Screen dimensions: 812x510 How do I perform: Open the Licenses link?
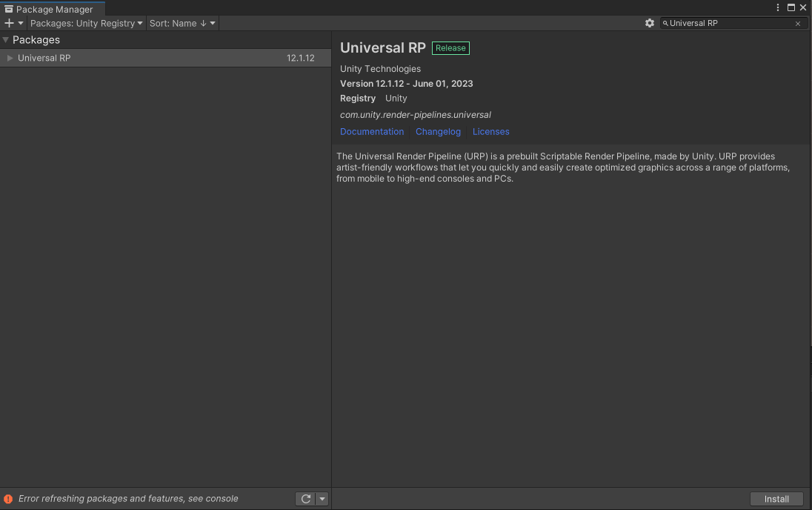tap(491, 132)
